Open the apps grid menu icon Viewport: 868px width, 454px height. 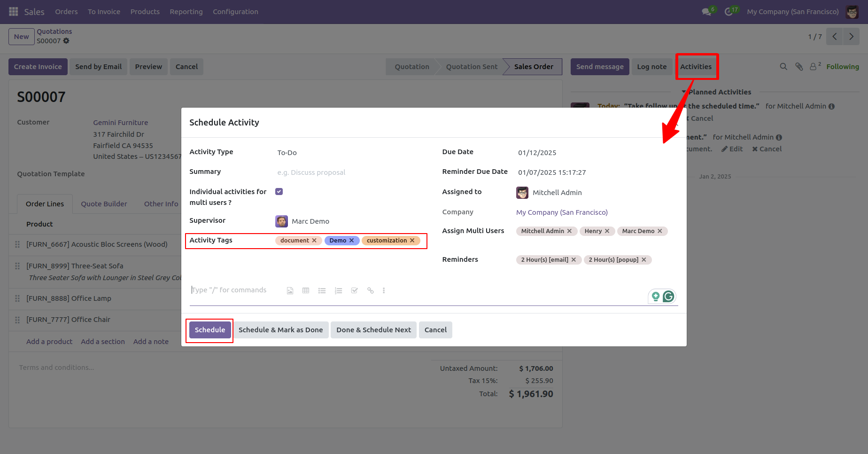click(x=14, y=11)
